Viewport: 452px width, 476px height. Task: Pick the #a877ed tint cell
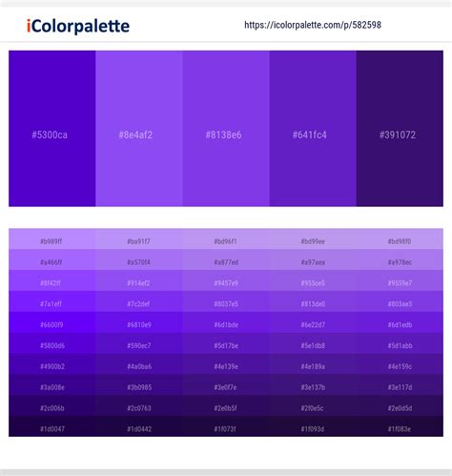click(x=226, y=259)
